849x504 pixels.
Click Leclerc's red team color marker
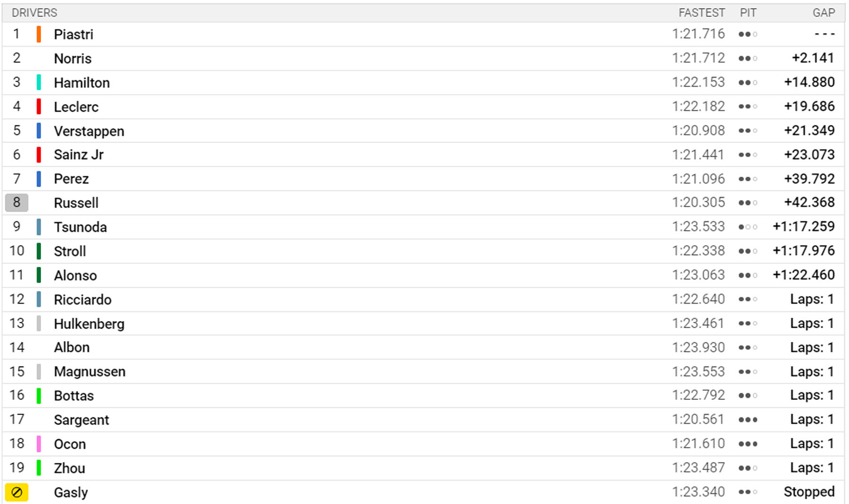click(x=39, y=107)
